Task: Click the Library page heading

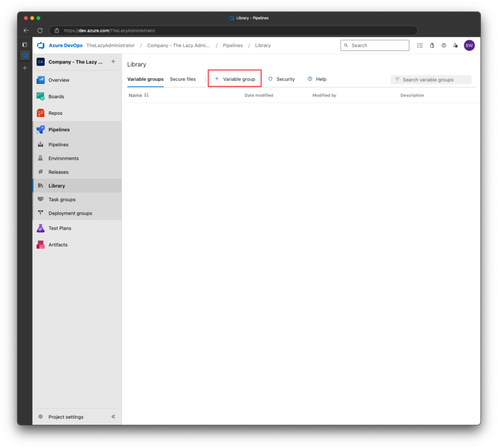Action: tap(137, 65)
